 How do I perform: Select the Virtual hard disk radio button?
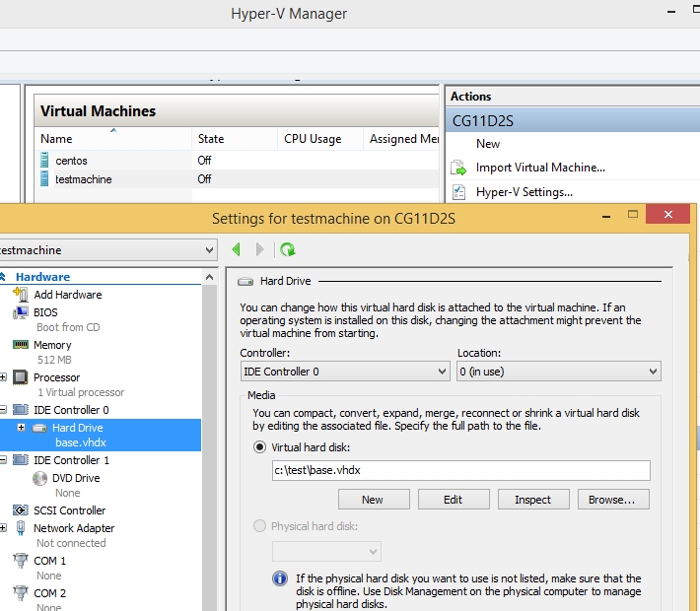[x=260, y=447]
